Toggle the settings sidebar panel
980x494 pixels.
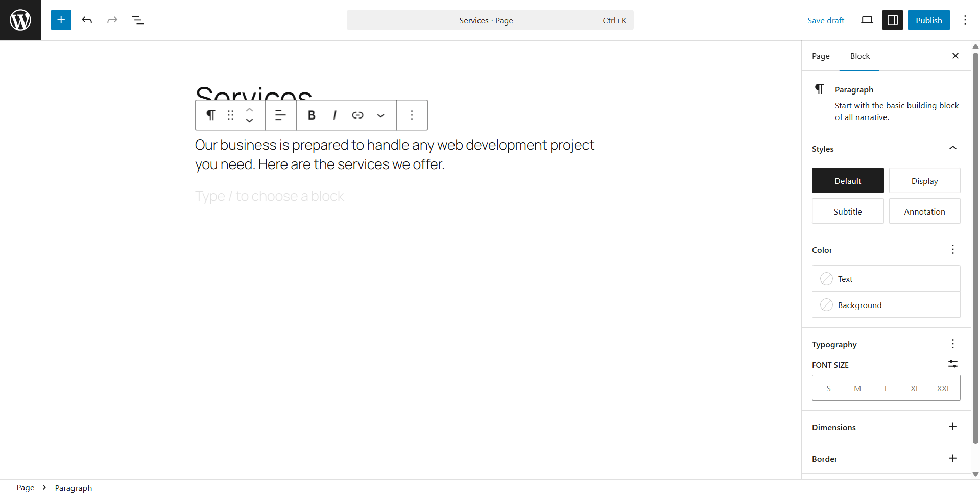tap(892, 20)
